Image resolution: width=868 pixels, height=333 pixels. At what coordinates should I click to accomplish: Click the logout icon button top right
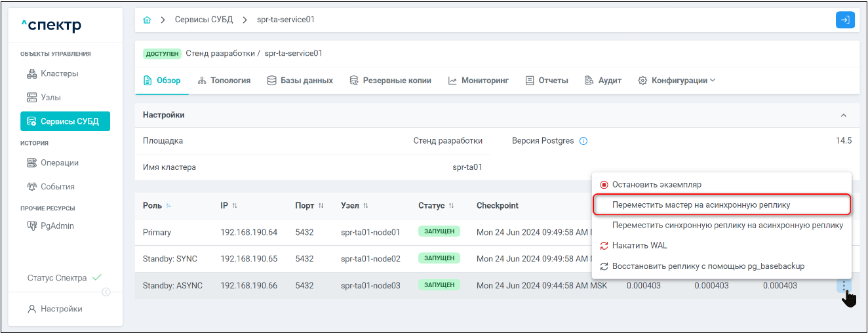coord(845,20)
